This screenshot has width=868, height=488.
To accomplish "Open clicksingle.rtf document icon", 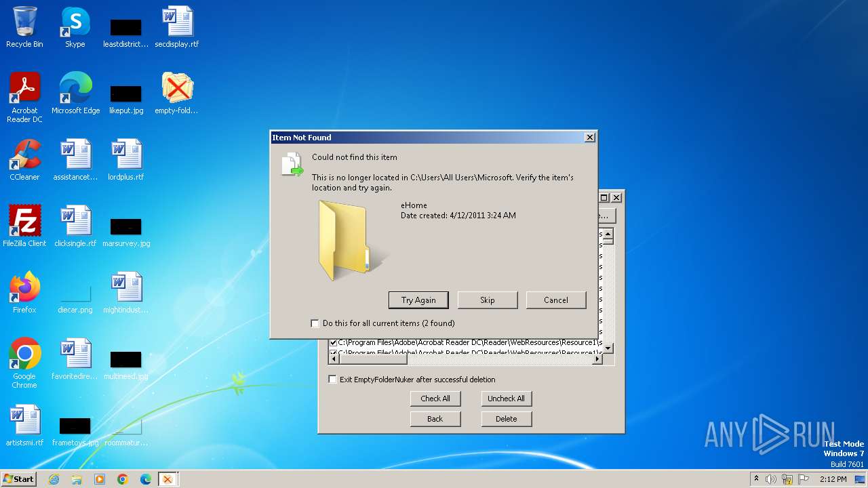I will pyautogui.click(x=75, y=226).
